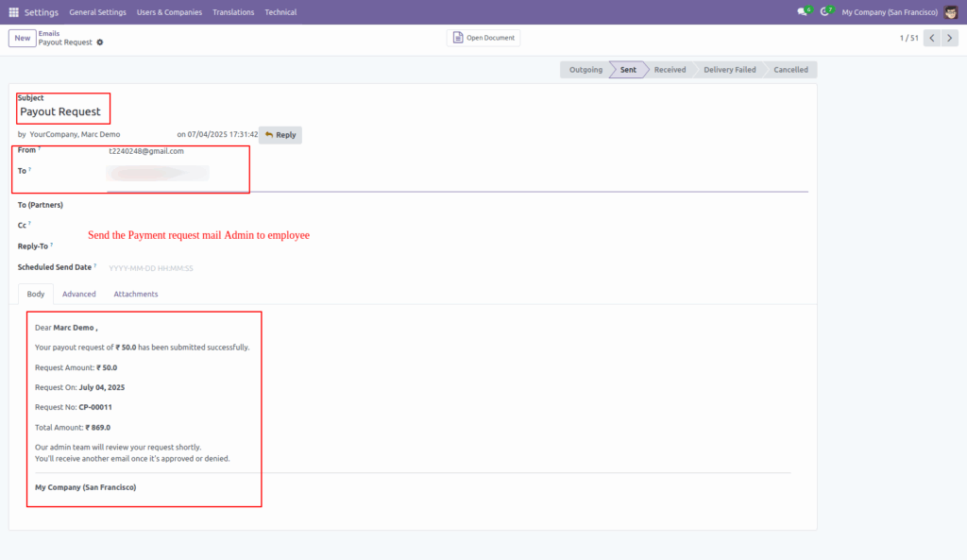
Task: Open your user avatar menu
Action: [x=951, y=11]
